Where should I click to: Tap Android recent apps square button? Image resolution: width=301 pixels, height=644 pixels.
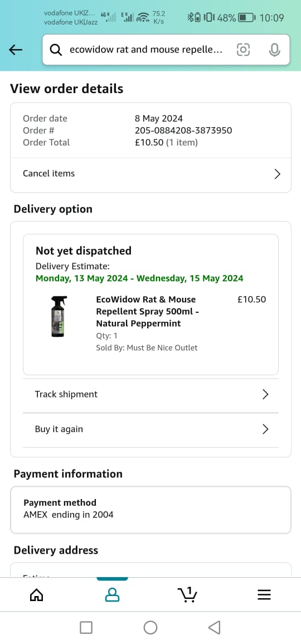coord(86,627)
